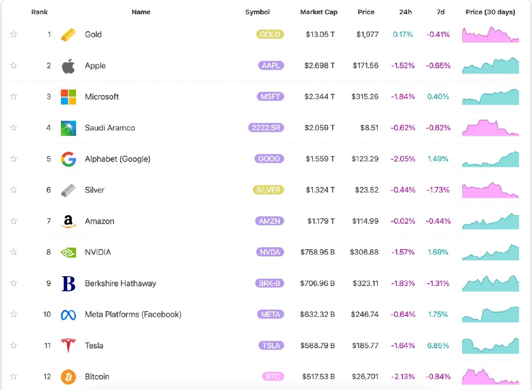Click the Apple logo icon
This screenshot has width=532, height=392.
click(68, 66)
